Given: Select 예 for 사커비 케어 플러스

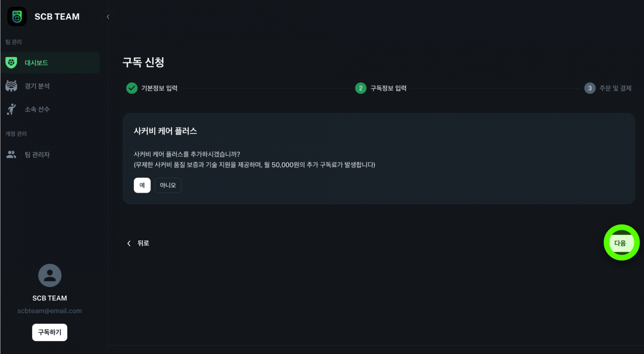Looking at the screenshot, I should (142, 185).
